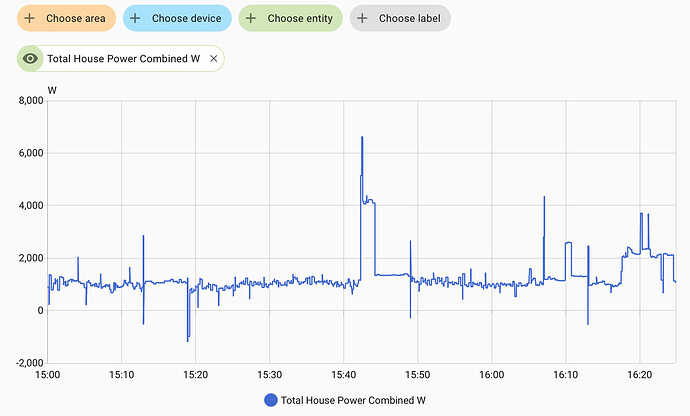Viewport: 690px width, 416px height.
Task: Click the power spike just after 15:10
Action: click(x=143, y=237)
